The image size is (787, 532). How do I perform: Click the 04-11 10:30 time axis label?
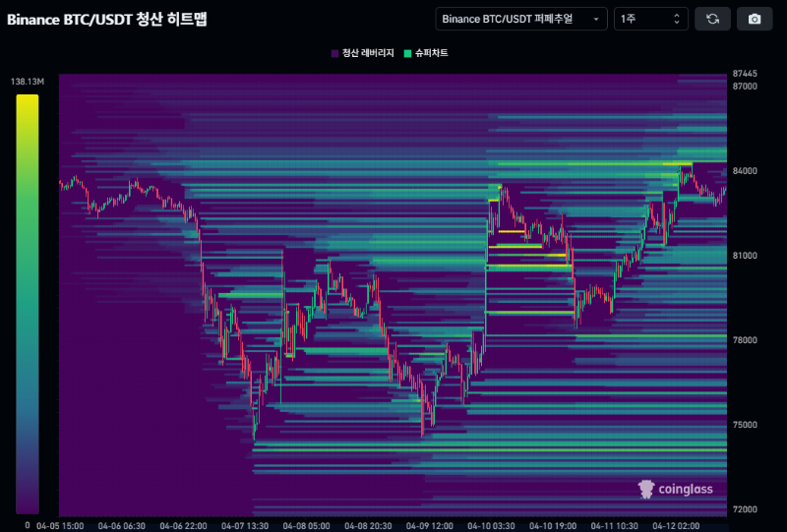(614, 526)
